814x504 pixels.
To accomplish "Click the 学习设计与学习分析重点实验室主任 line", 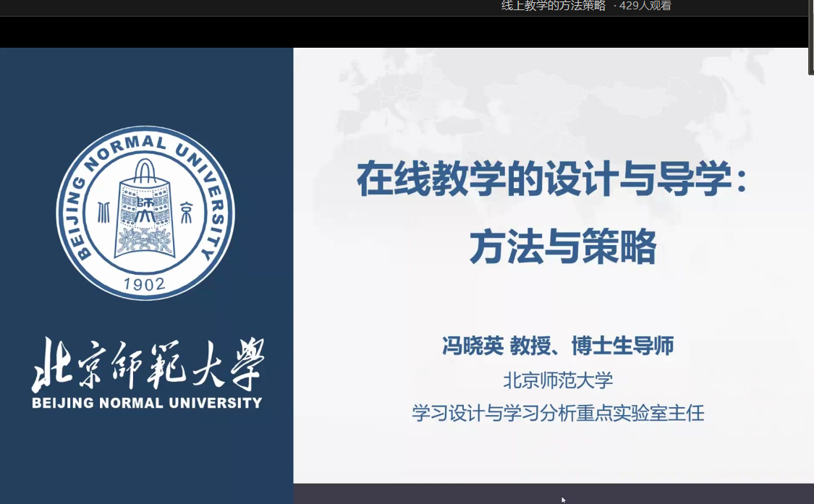I will click(558, 414).
